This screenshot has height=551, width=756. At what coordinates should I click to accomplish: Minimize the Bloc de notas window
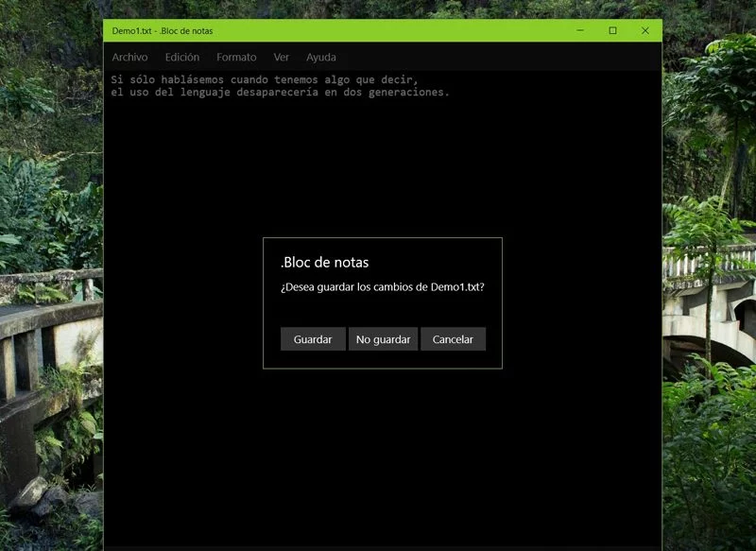[x=579, y=31]
